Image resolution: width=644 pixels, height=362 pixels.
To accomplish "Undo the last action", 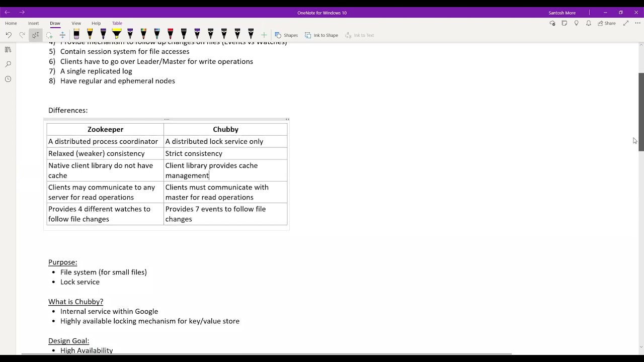I will click(x=9, y=35).
